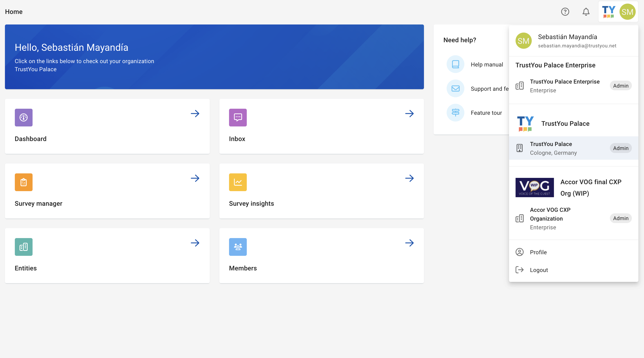Image resolution: width=644 pixels, height=358 pixels.
Task: Open the Help manual link
Action: tap(487, 64)
